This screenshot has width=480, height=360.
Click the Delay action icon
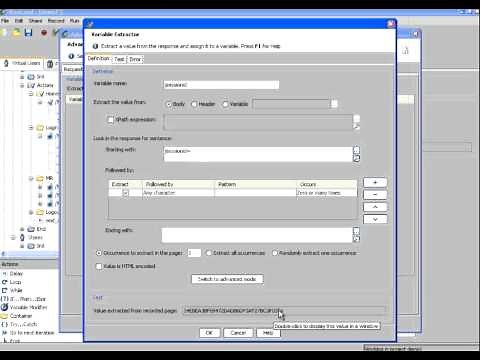click(5, 273)
